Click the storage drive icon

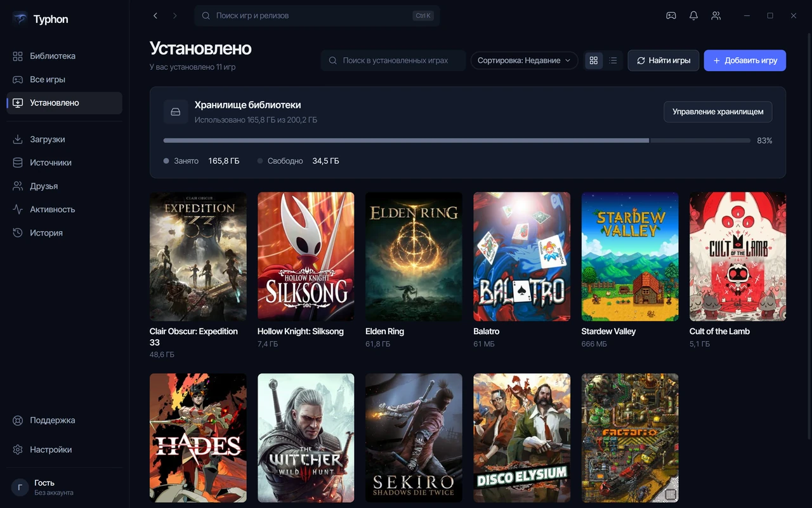[176, 112]
